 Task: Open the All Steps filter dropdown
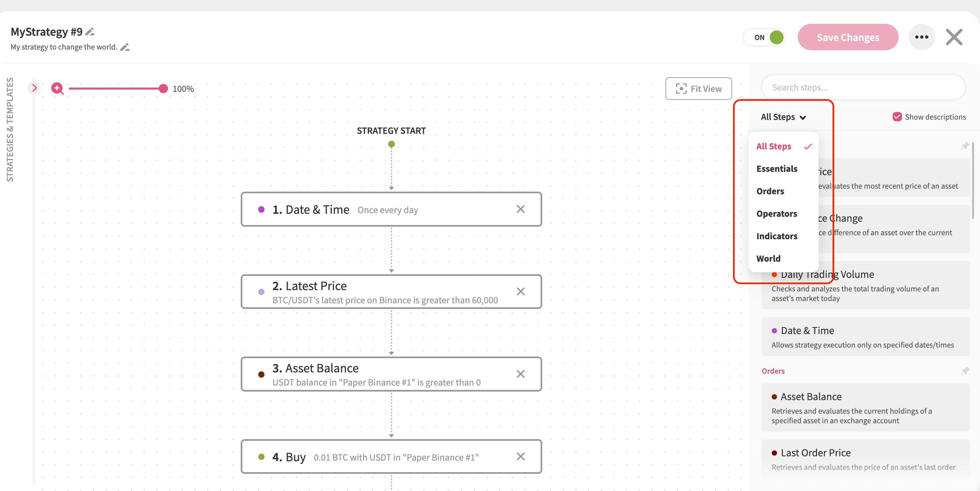[x=783, y=117]
